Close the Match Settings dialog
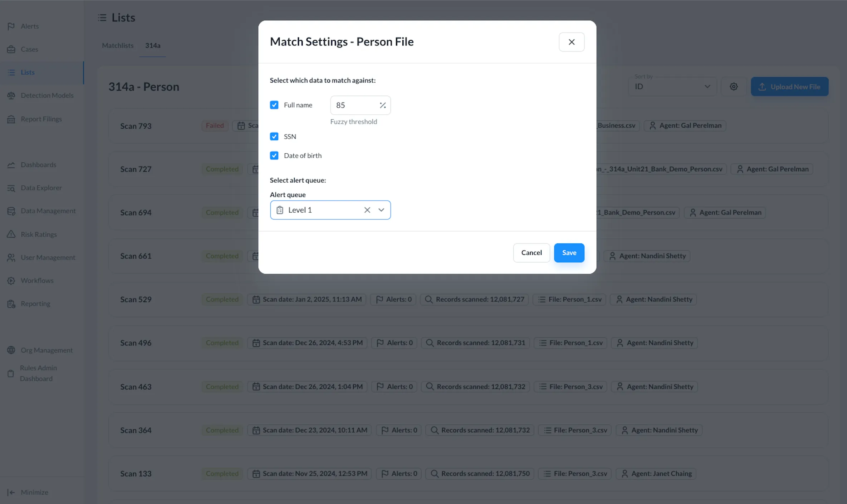 (x=572, y=42)
